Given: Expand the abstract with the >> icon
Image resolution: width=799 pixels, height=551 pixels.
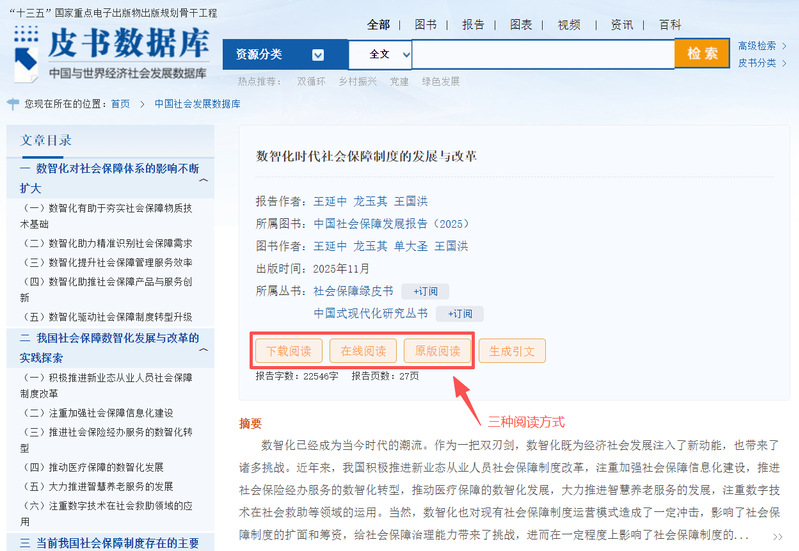Looking at the screenshot, I should [x=776, y=536].
